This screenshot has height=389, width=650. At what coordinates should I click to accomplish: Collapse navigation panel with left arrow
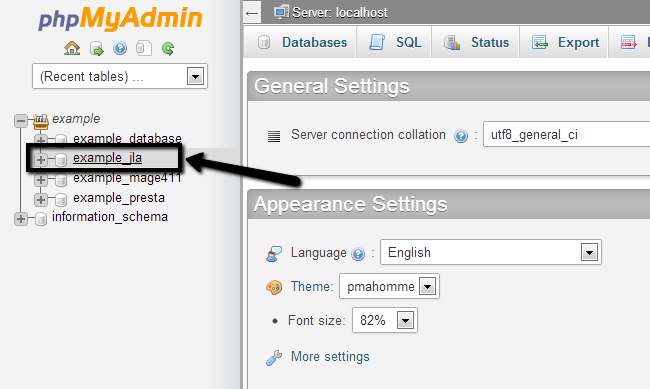tap(252, 13)
